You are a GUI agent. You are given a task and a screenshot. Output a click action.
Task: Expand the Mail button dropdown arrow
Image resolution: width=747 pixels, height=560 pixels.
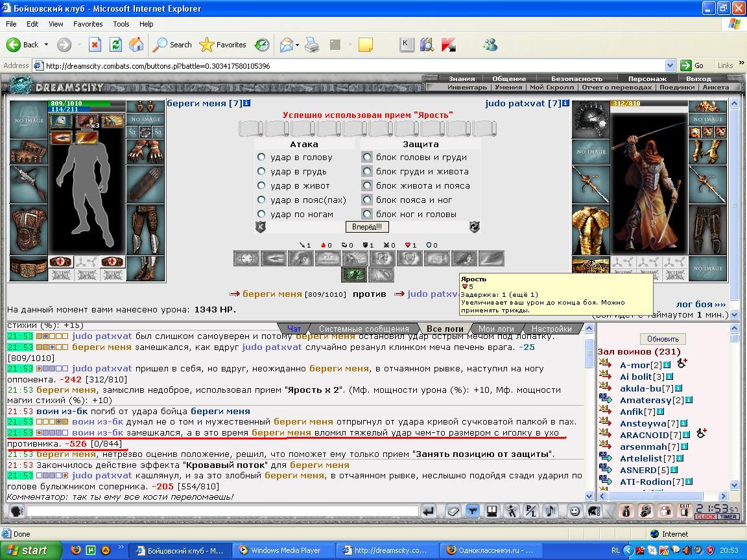click(x=297, y=45)
